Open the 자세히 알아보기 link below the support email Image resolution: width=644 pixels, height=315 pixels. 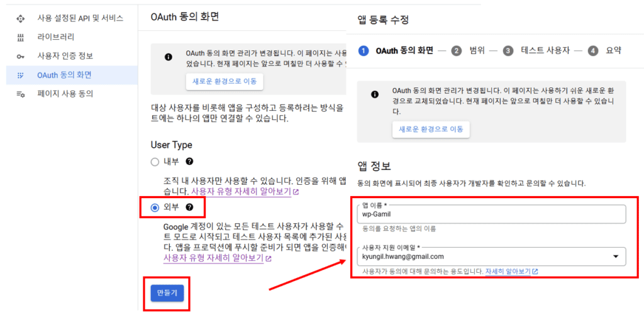tap(511, 272)
